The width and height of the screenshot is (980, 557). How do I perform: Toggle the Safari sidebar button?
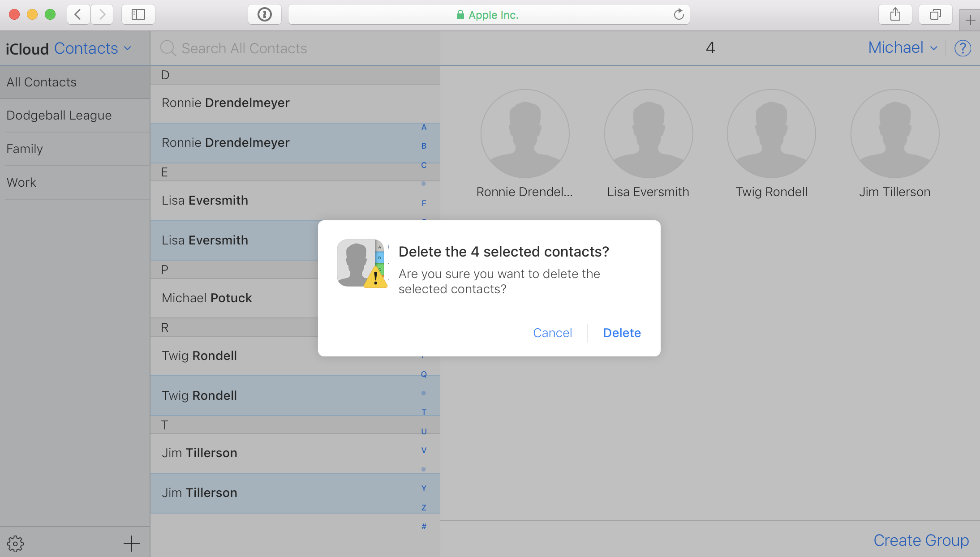point(138,14)
